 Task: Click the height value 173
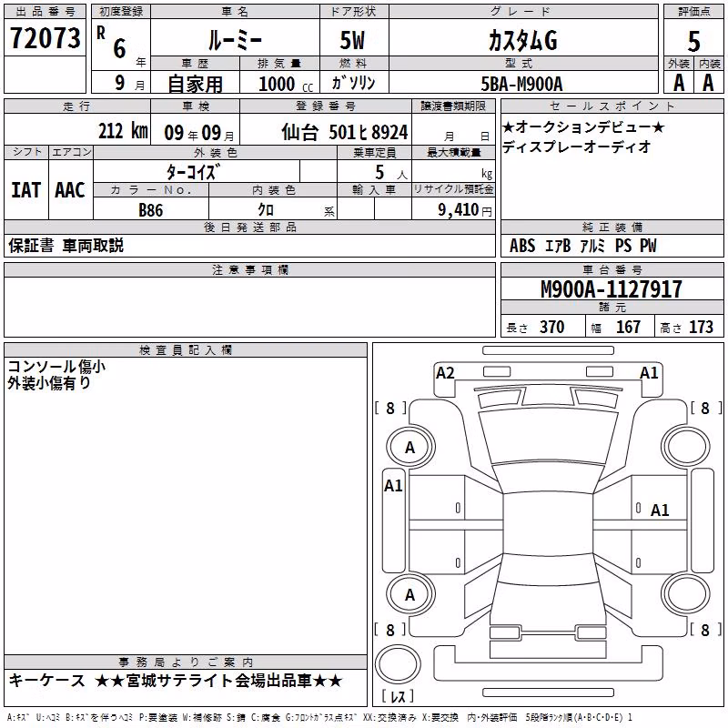701,328
